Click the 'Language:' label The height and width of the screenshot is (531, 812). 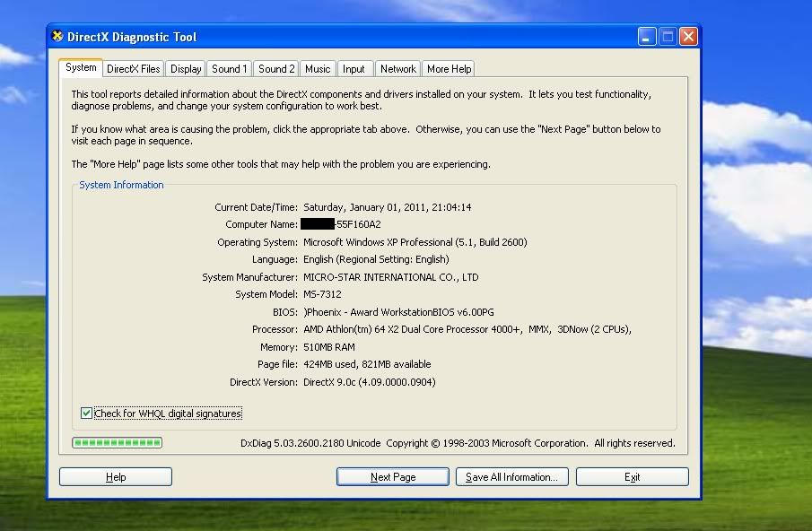click(x=275, y=259)
